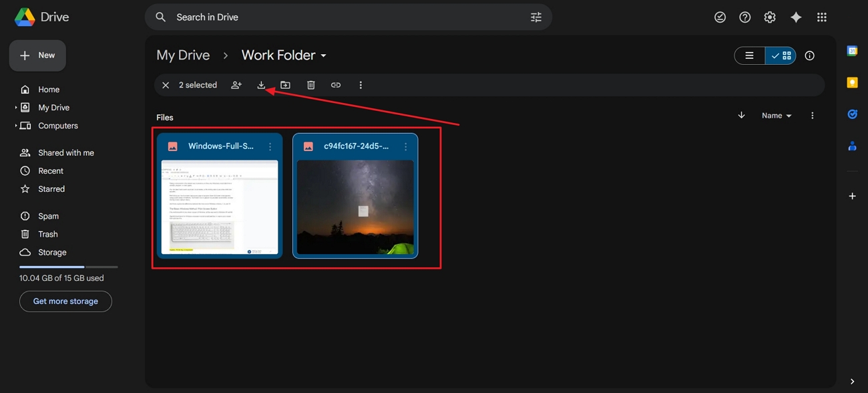Screen dimensions: 868x393
Task: Download the two selected files
Action: point(261,85)
